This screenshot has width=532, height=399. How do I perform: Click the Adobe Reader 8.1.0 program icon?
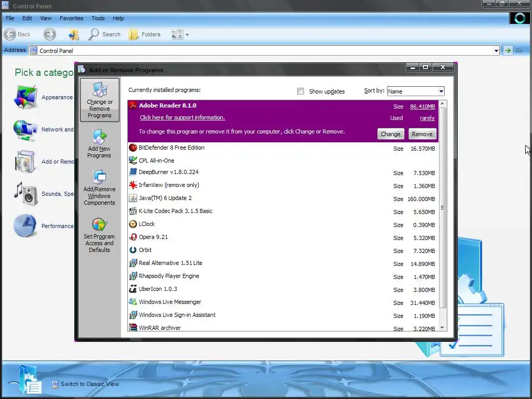133,105
